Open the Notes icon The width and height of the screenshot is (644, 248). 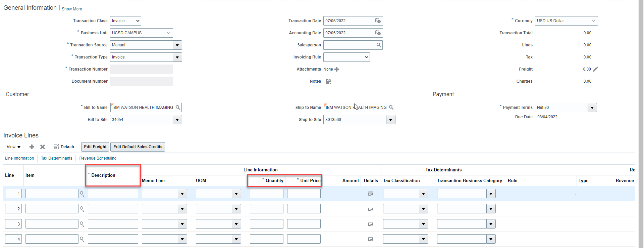[328, 81]
